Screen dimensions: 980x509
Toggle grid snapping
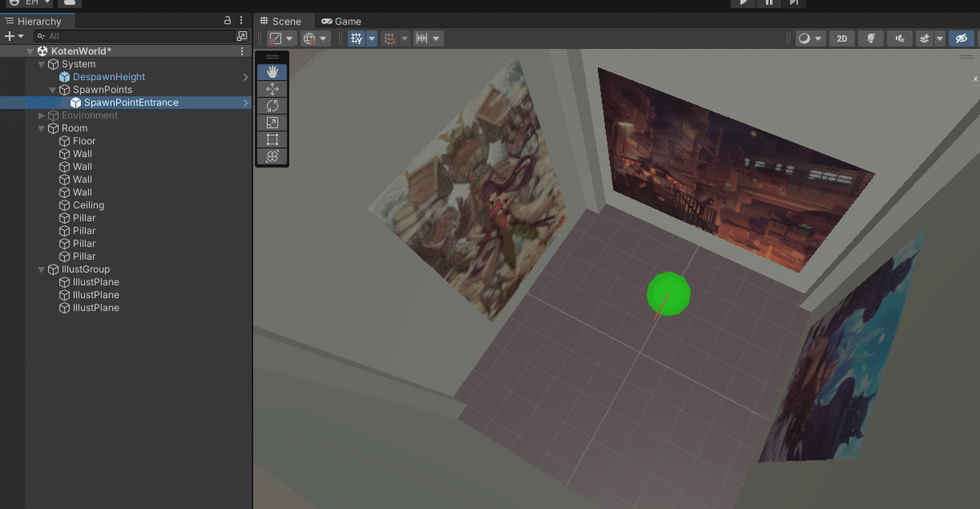[390, 38]
